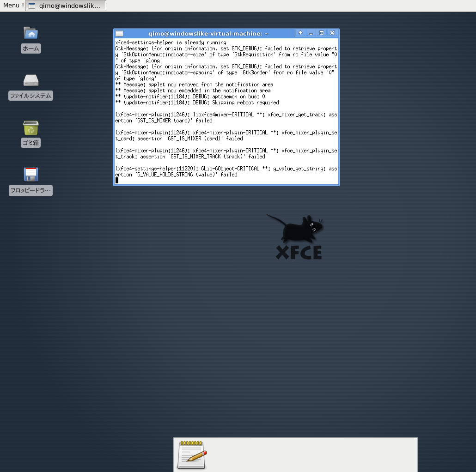Click the ホーム desktop label
This screenshot has width=476, height=472.
31,48
